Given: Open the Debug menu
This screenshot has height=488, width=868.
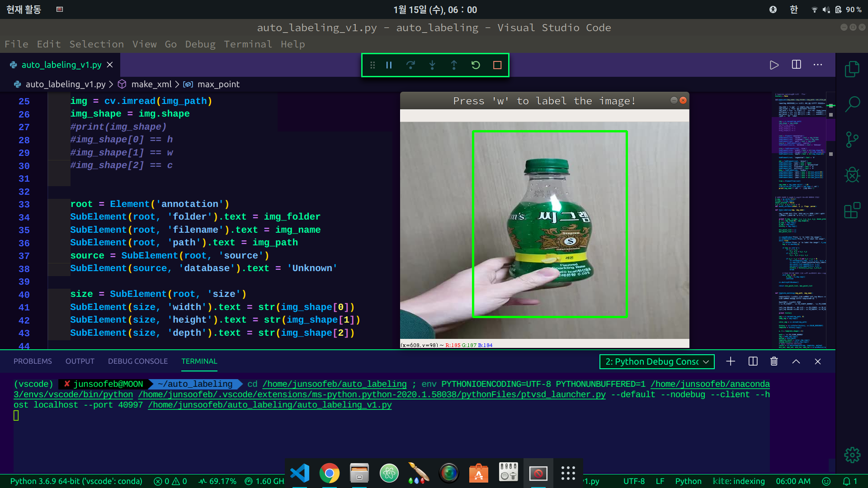Looking at the screenshot, I should tap(200, 44).
